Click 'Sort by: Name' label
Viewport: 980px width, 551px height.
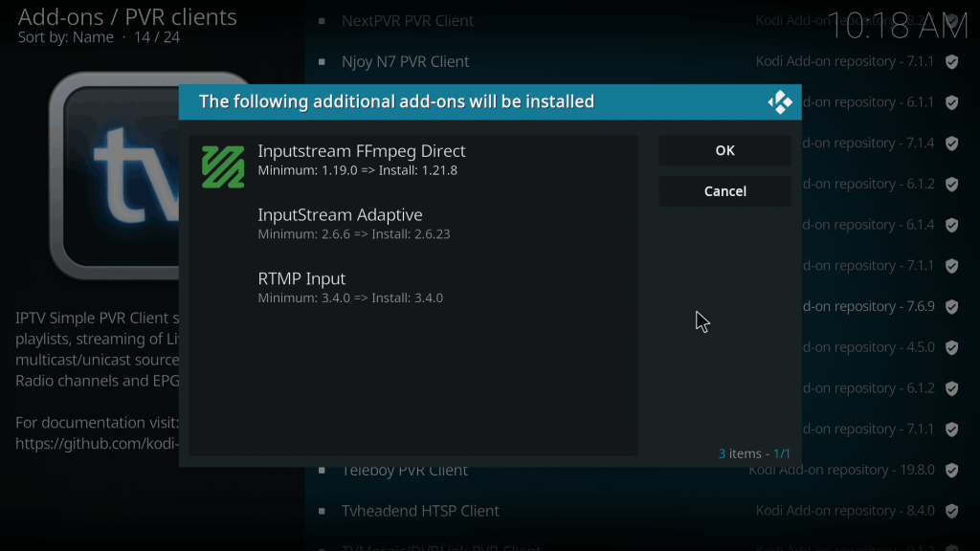[66, 37]
